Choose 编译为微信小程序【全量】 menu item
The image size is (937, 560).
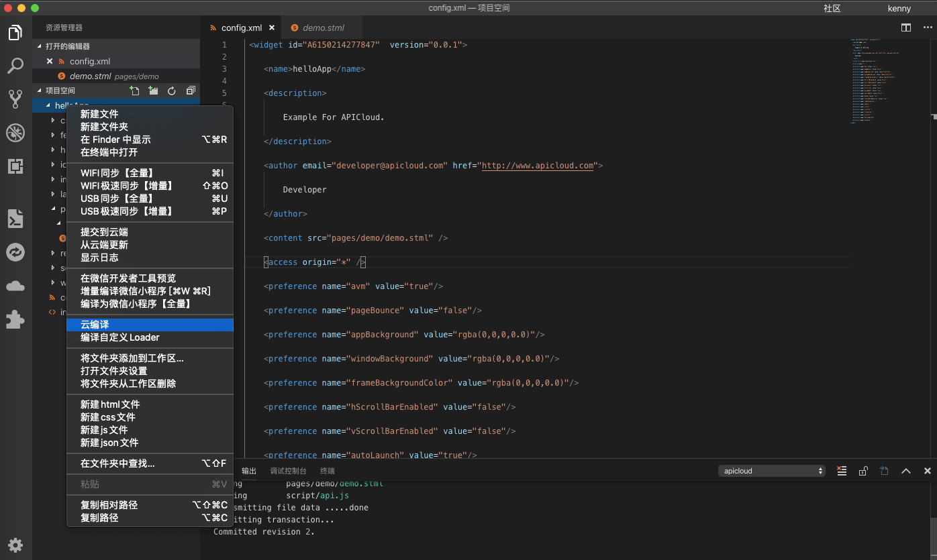pyautogui.click(x=150, y=304)
